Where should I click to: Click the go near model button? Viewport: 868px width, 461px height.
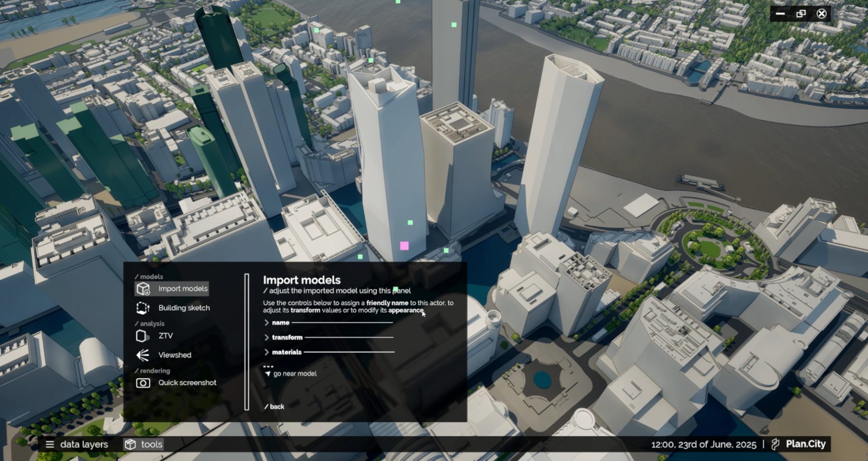click(x=295, y=373)
